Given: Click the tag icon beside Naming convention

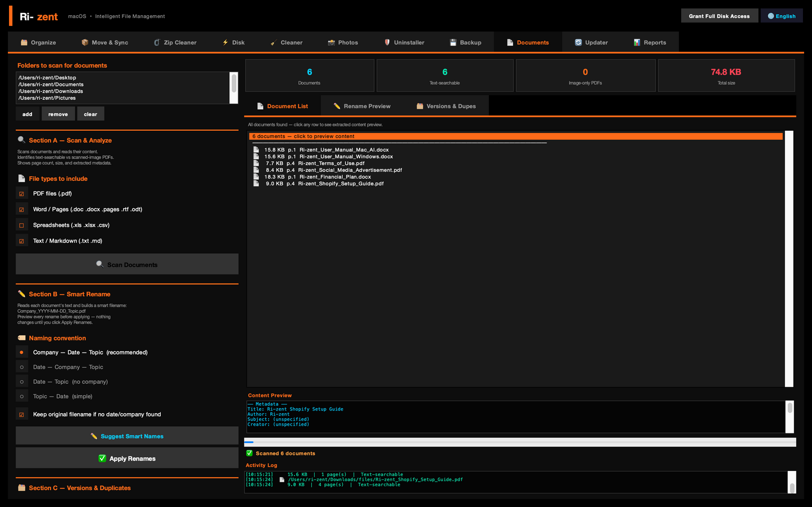Looking at the screenshot, I should point(21,338).
